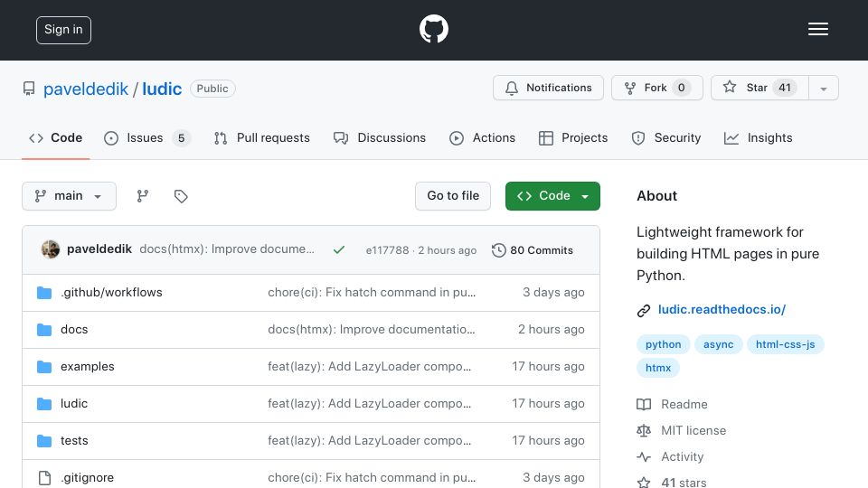Image resolution: width=868 pixels, height=488 pixels.
Task: Click the Go to file button
Action: (x=453, y=196)
